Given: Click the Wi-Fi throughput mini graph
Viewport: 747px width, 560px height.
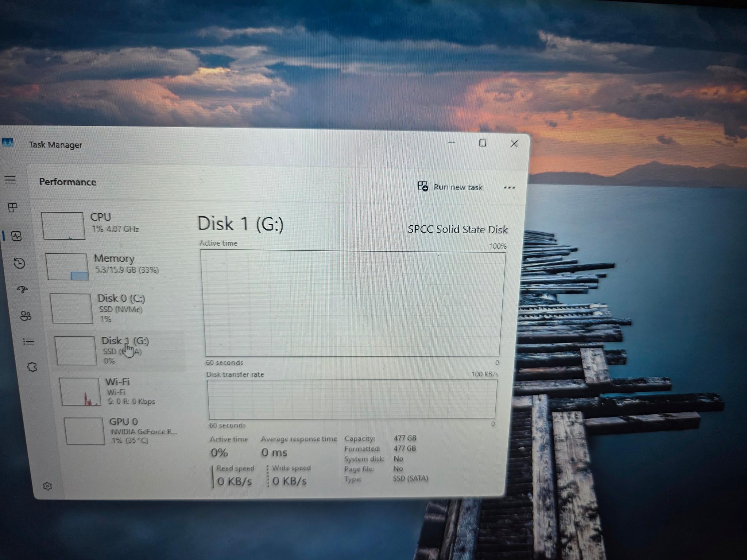Looking at the screenshot, I should click(x=80, y=392).
